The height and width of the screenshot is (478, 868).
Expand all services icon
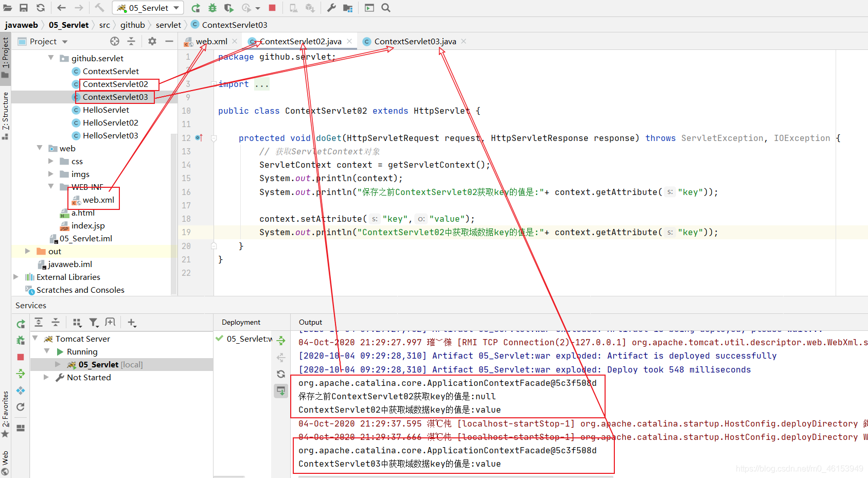[39, 322]
